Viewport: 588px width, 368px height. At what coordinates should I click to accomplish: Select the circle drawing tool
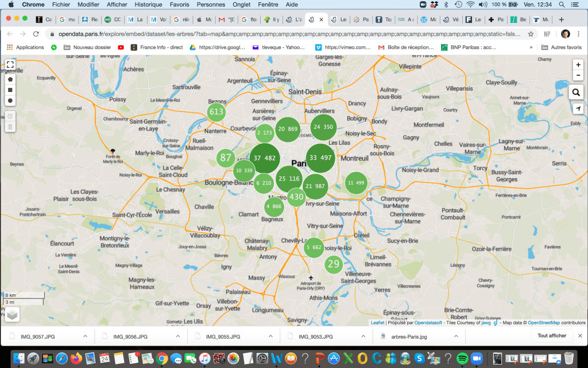[x=10, y=101]
